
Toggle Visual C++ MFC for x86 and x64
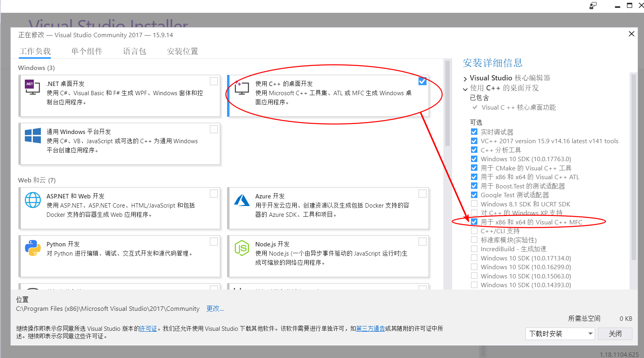(474, 222)
